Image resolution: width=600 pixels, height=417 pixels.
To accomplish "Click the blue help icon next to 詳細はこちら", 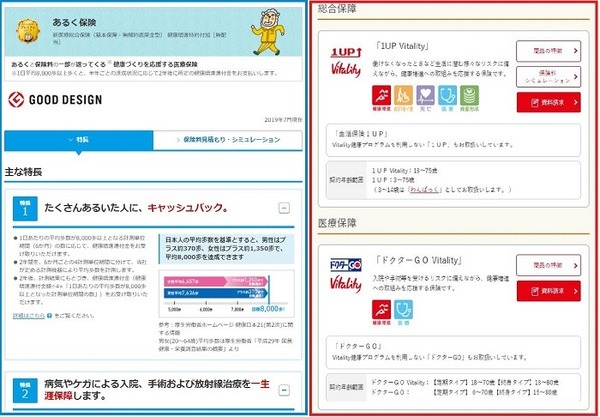I will click(x=49, y=316).
